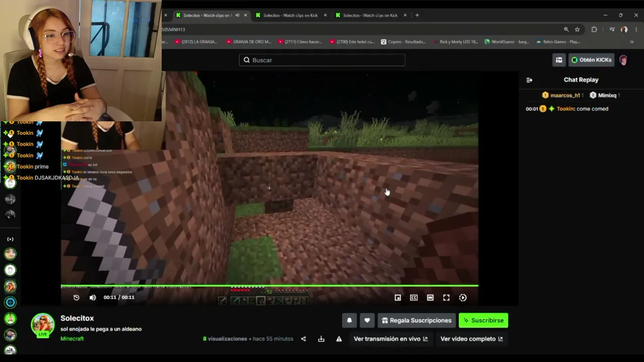Image resolution: width=644 pixels, height=362 pixels.
Task: Click Solecitox's LIVE avatar below the video
Action: [x=43, y=325]
